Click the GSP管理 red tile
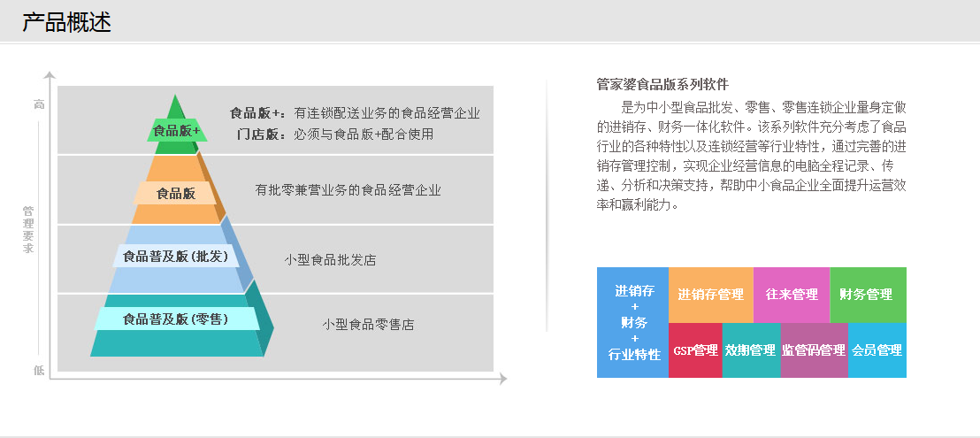This screenshot has height=438, width=980. click(x=695, y=350)
